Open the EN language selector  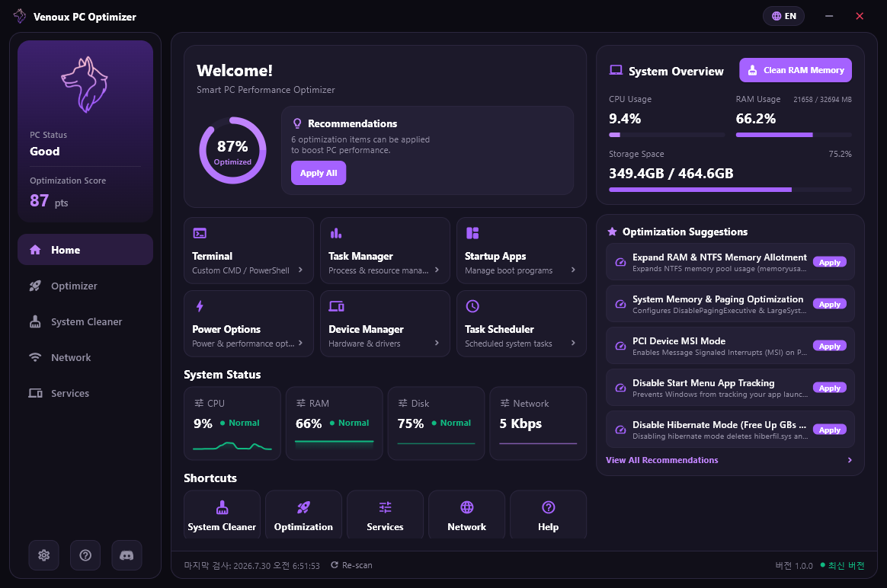pyautogui.click(x=783, y=16)
